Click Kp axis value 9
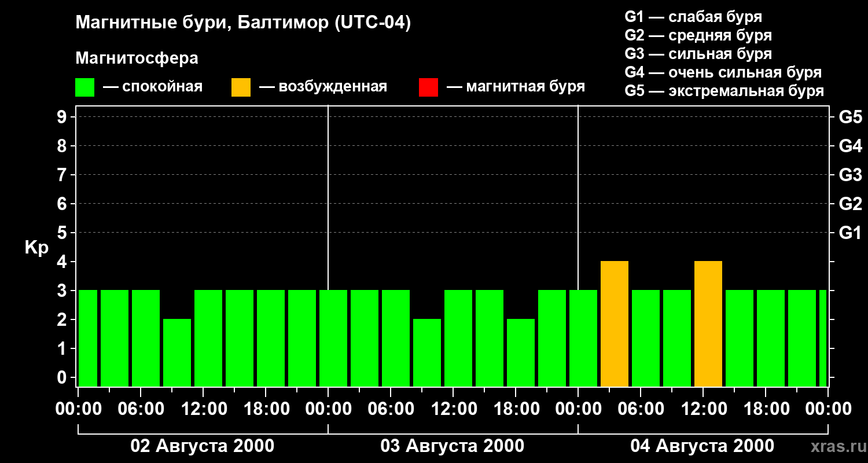The height and width of the screenshot is (463, 868). pos(62,117)
